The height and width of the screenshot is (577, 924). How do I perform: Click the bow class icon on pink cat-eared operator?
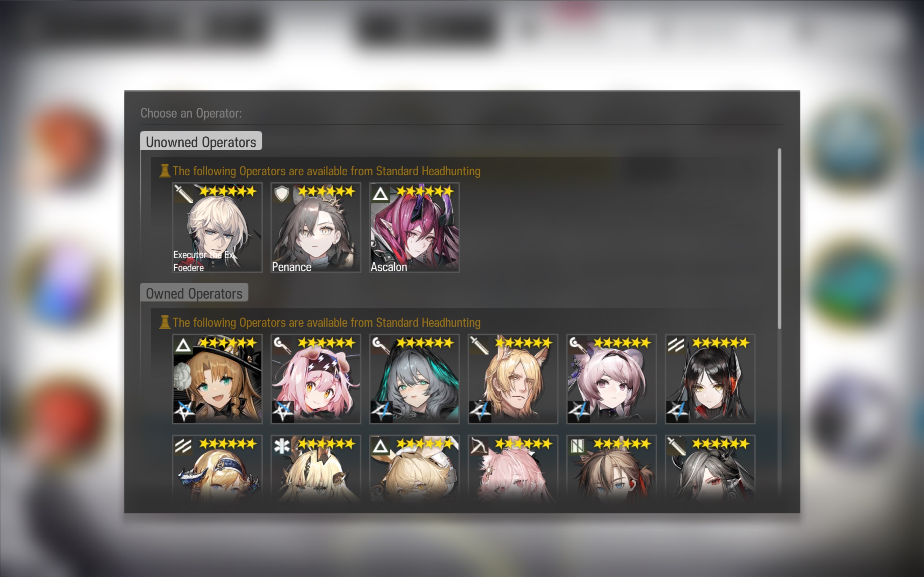(x=479, y=446)
